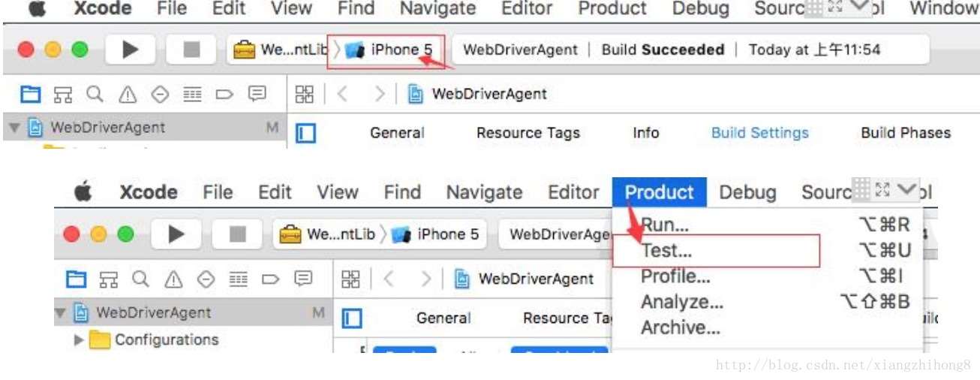Open the Issue navigator warning icon, upper window
The image size is (980, 380).
click(128, 94)
